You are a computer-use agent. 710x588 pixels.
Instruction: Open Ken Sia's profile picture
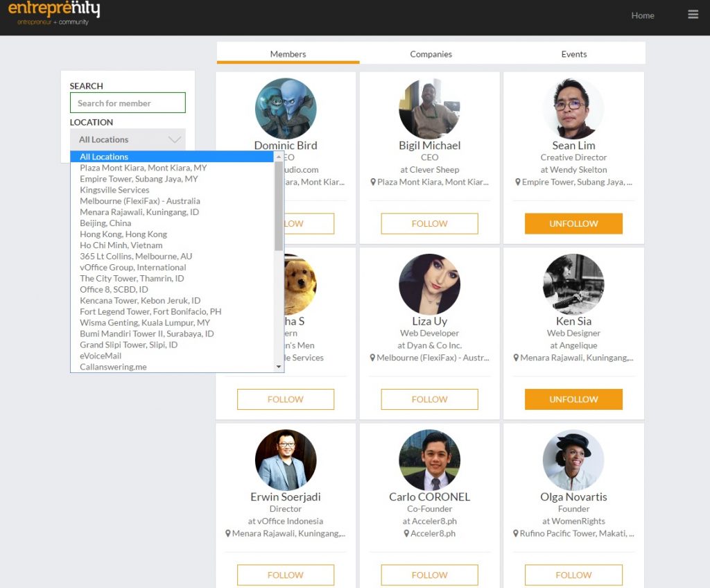573,284
